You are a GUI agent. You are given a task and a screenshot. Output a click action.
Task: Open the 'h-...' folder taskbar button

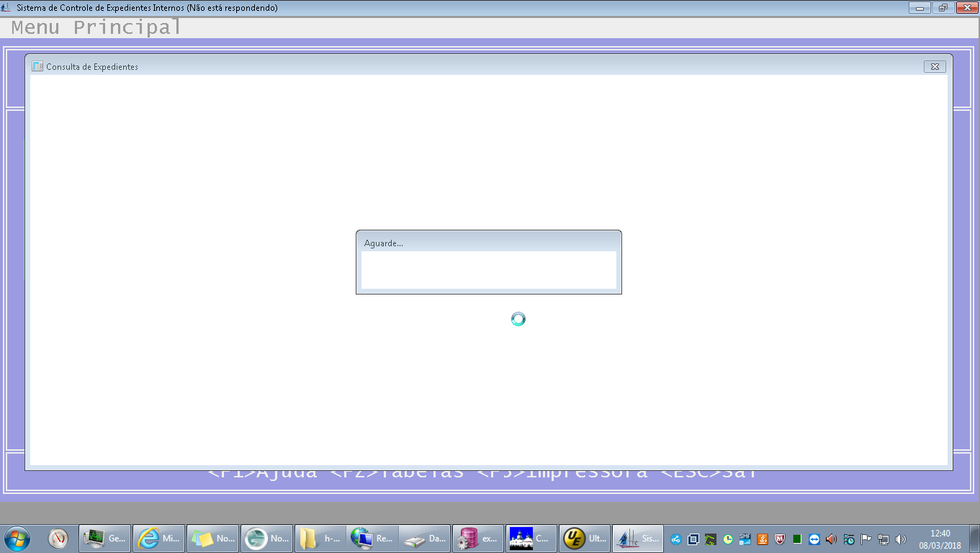coord(320,539)
